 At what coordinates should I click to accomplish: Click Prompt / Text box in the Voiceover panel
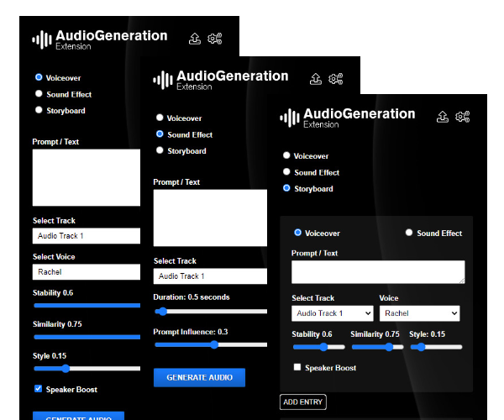click(x=87, y=177)
